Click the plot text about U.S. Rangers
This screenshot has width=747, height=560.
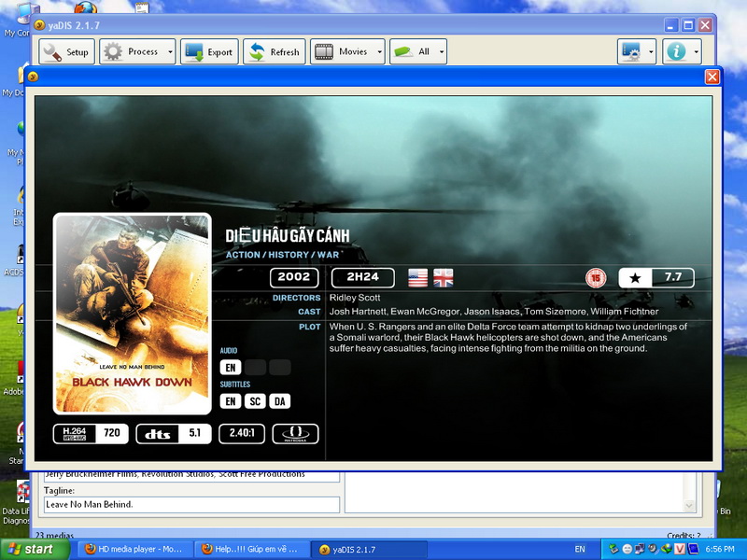tap(508, 338)
